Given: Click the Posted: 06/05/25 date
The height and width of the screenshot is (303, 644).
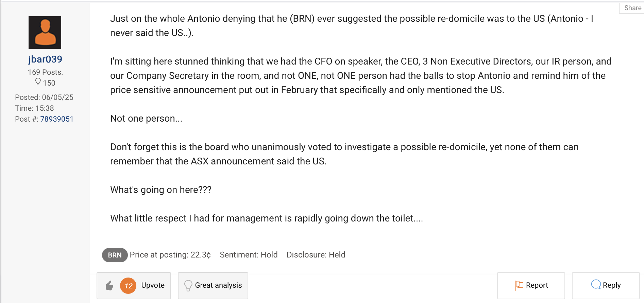Looking at the screenshot, I should [44, 97].
